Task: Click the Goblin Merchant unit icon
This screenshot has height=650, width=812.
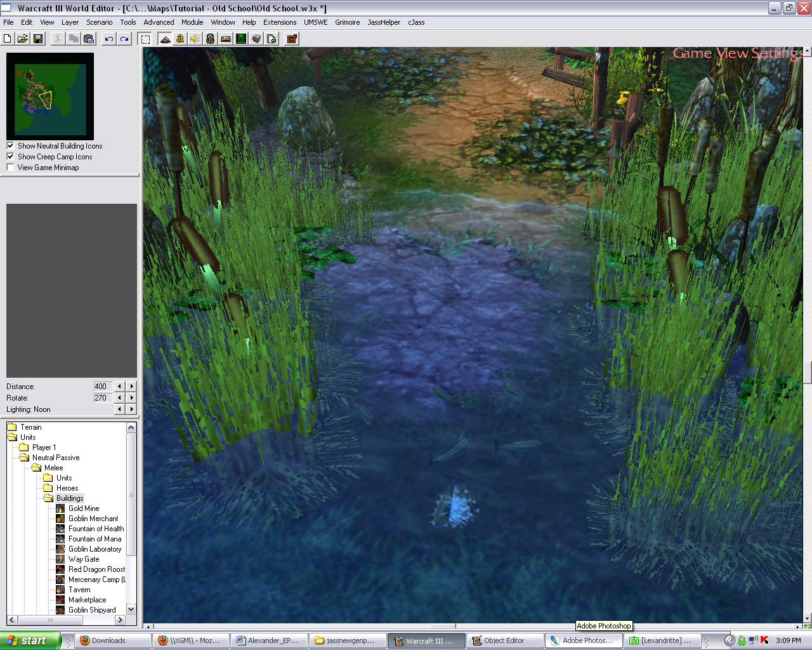Action: coord(60,519)
